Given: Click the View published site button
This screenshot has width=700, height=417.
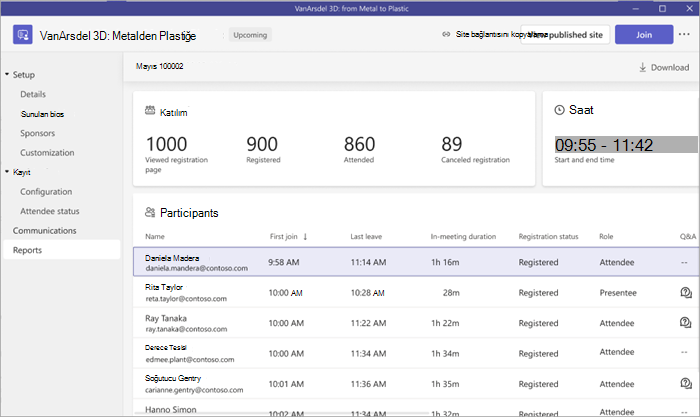Looking at the screenshot, I should [565, 34].
